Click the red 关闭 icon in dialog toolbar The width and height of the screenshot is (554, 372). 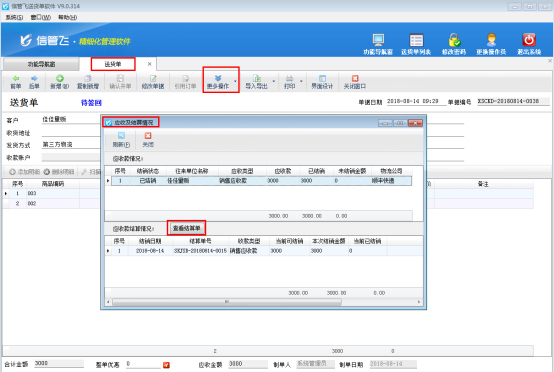[148, 136]
